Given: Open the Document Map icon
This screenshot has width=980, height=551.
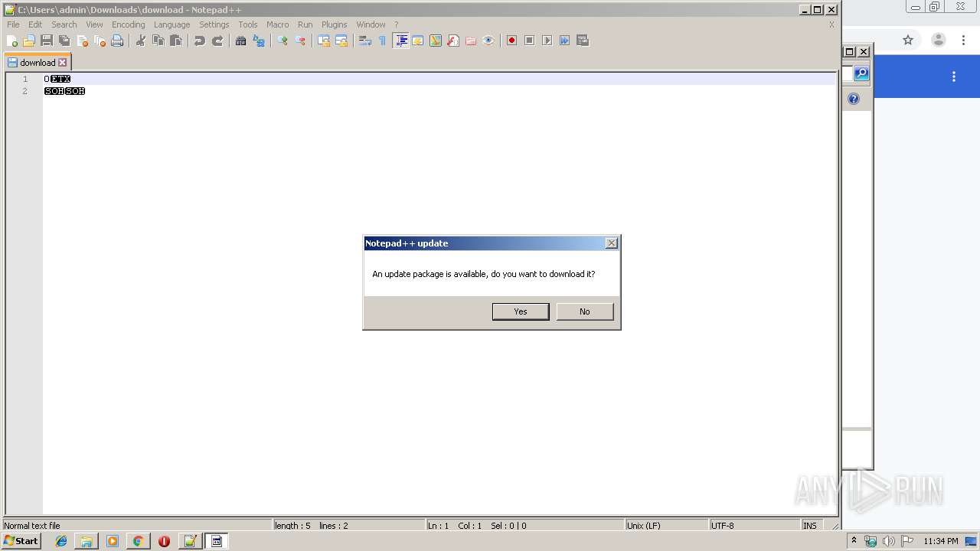Looking at the screenshot, I should tap(436, 41).
